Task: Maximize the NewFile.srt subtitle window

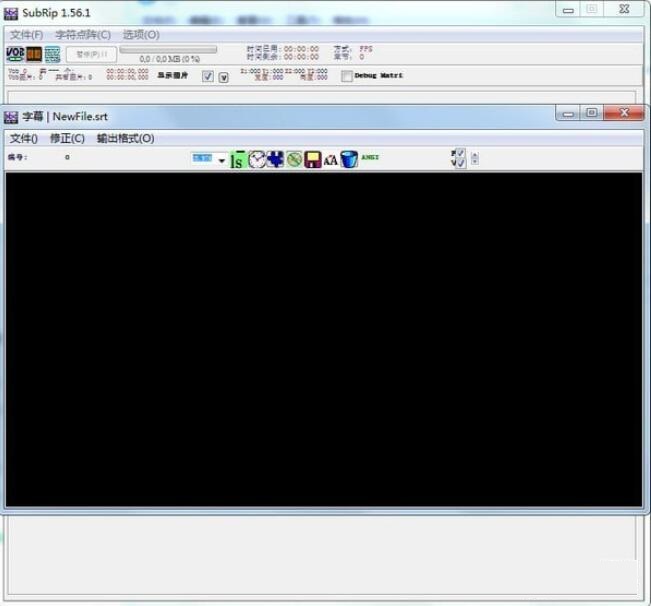Action: coord(592,113)
